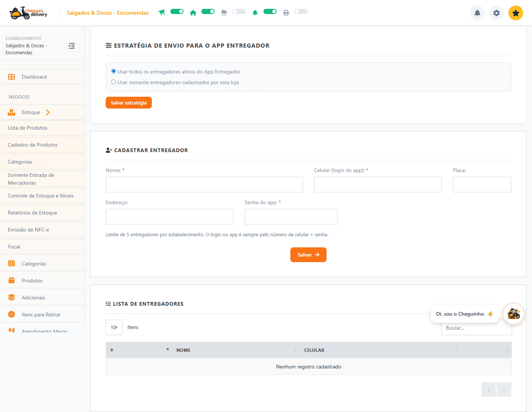Toggle the rain cloud switch
Image resolution: width=532 pixels, height=412 pixels.
[239, 11]
